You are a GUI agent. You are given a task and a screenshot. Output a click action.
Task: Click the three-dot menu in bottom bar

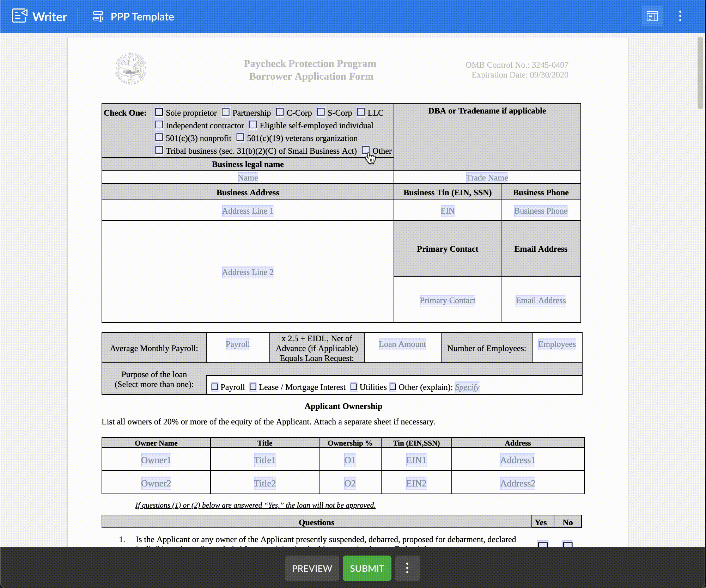(x=408, y=568)
